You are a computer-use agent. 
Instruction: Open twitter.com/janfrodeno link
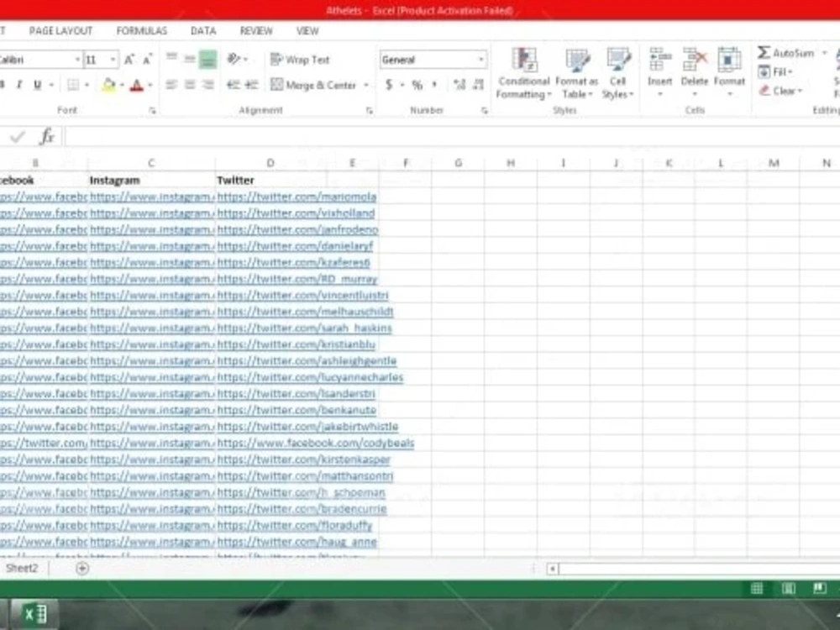tap(297, 230)
